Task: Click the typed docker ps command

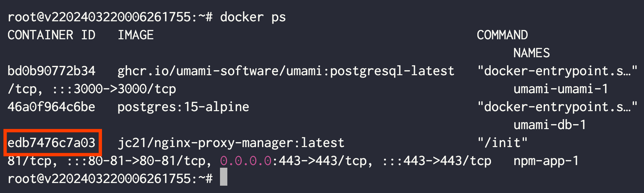Action: tap(253, 17)
